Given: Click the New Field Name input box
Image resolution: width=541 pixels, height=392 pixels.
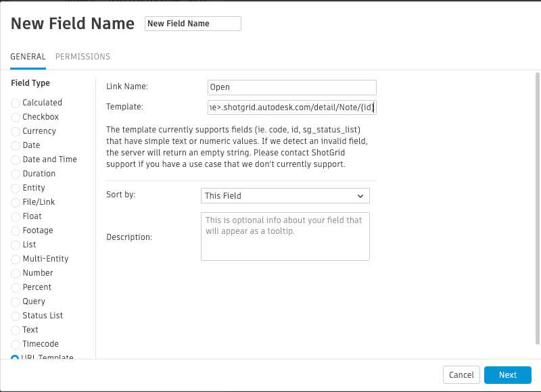Looking at the screenshot, I should (x=193, y=23).
